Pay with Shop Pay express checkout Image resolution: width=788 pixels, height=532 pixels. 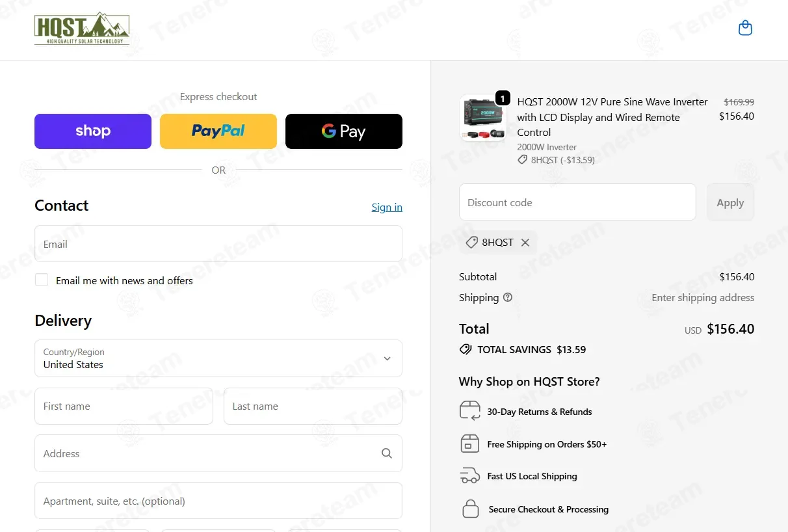(x=93, y=131)
